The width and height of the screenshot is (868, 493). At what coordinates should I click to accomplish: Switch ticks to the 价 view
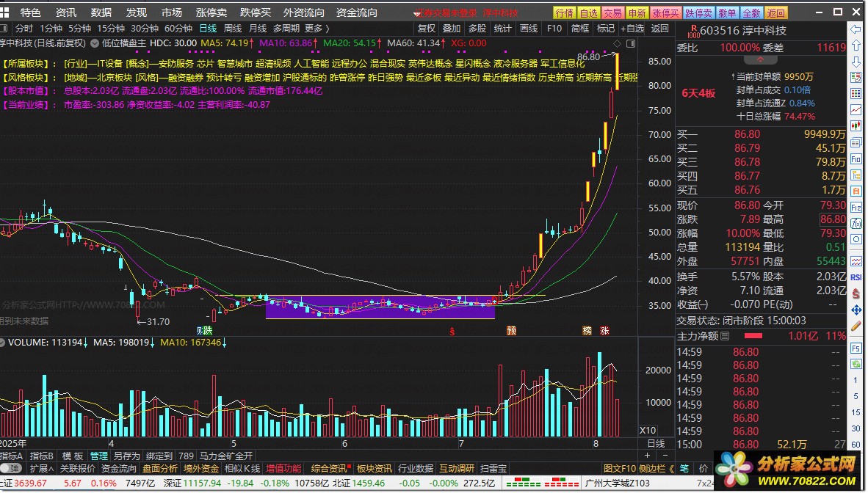click(x=704, y=469)
